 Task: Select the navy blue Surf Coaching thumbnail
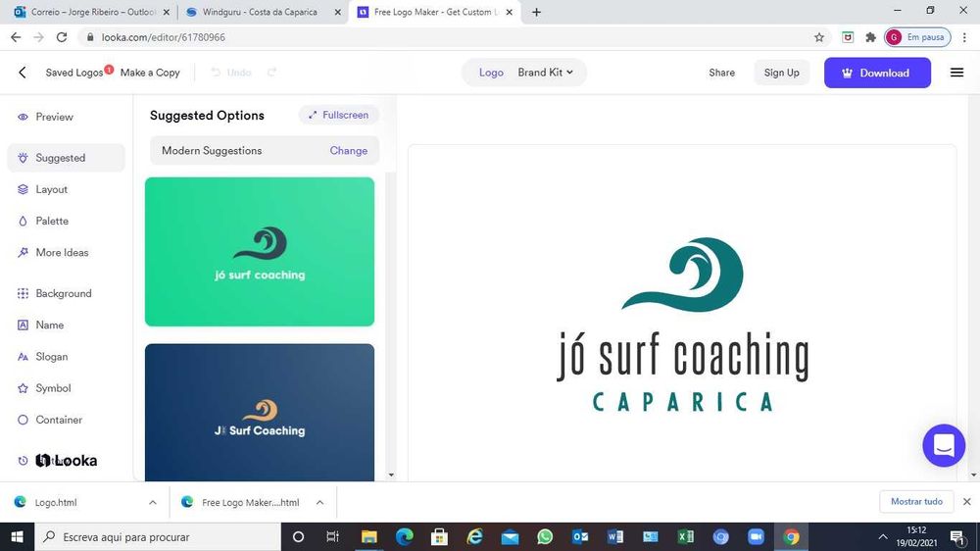tap(260, 412)
